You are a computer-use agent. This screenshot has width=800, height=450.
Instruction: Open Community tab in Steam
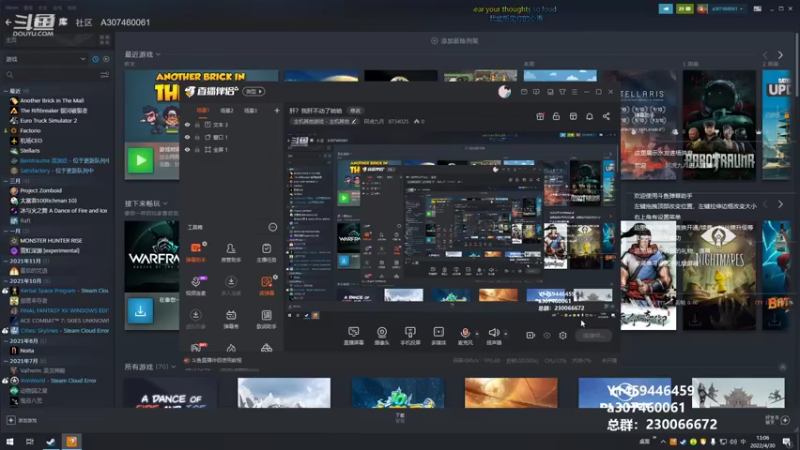[84, 22]
